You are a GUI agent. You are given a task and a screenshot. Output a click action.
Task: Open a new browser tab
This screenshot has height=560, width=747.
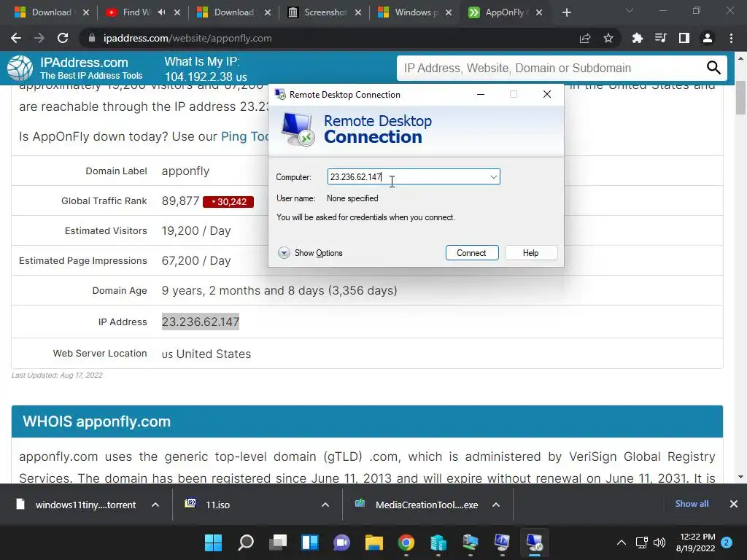(x=566, y=12)
